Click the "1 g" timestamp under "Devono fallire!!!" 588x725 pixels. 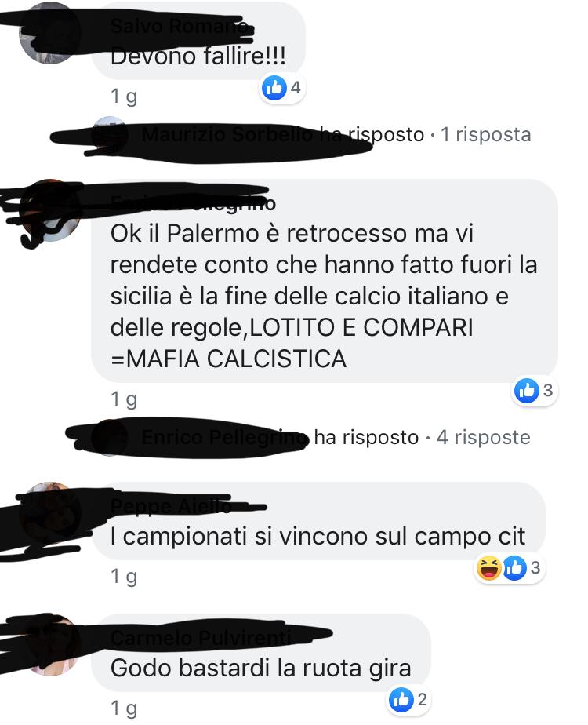[x=124, y=97]
